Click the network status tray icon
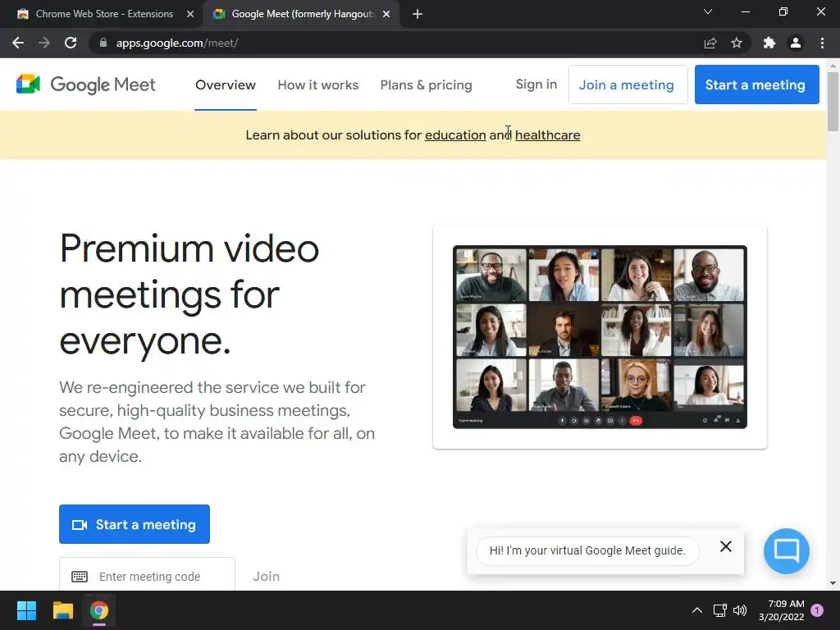The height and width of the screenshot is (630, 840). click(720, 610)
